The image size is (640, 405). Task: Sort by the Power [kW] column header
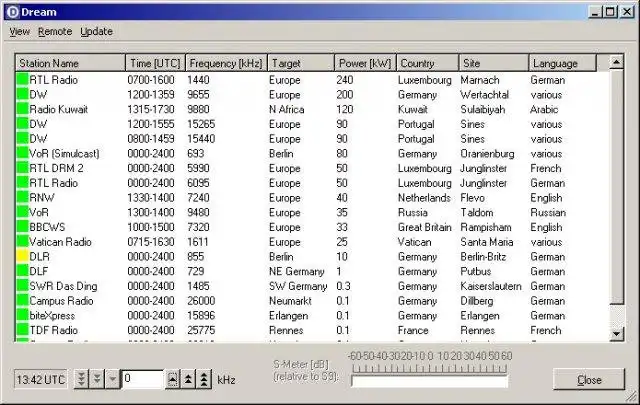(x=365, y=63)
